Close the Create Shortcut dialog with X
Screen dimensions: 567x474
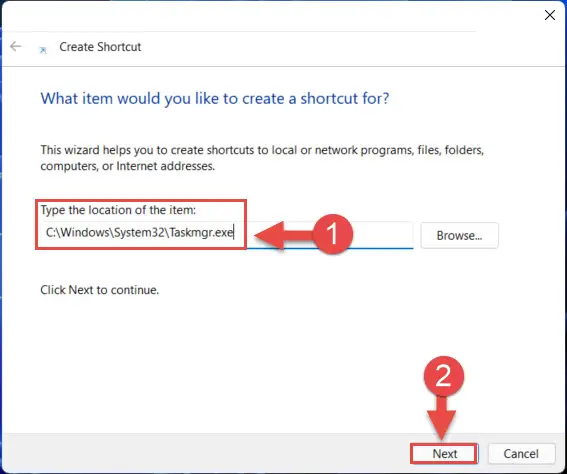(550, 15)
